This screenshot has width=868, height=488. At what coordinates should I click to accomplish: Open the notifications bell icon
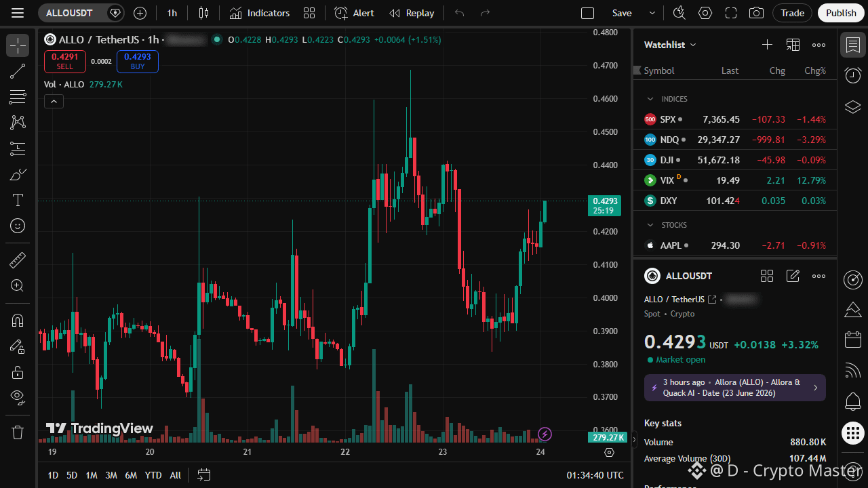point(853,401)
